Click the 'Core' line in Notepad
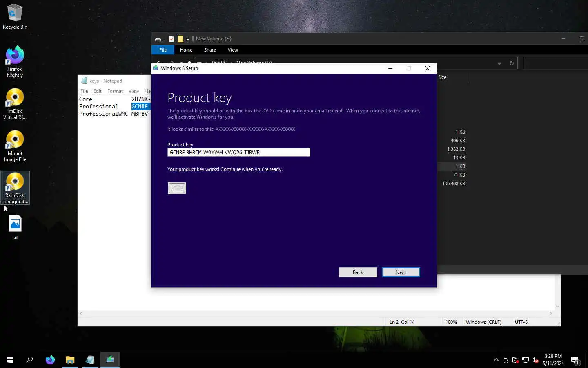 (x=86, y=99)
